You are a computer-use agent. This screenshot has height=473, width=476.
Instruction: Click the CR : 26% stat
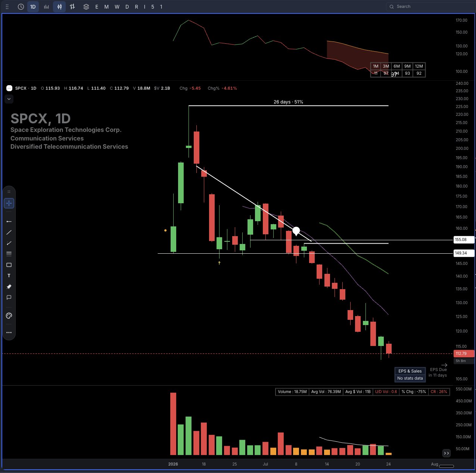439,392
